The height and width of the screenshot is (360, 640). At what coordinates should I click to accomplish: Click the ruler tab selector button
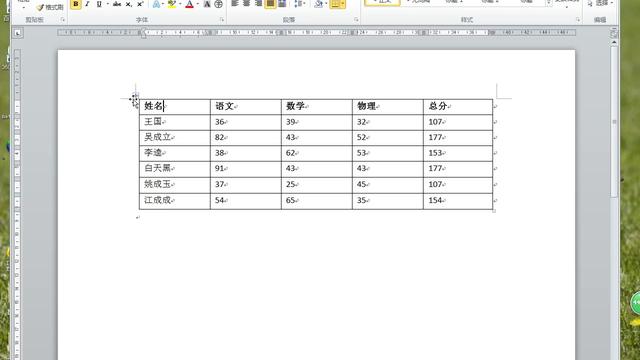[18, 33]
